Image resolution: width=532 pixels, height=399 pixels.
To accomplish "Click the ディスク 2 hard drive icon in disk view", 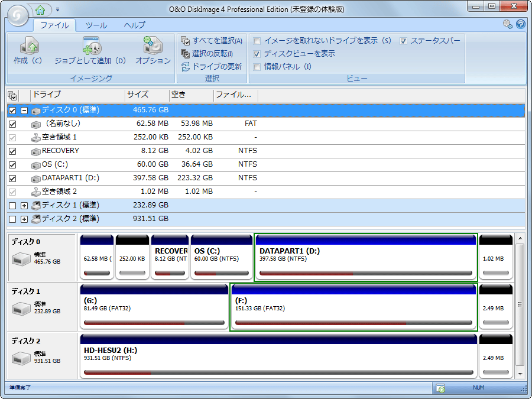I will tap(21, 359).
